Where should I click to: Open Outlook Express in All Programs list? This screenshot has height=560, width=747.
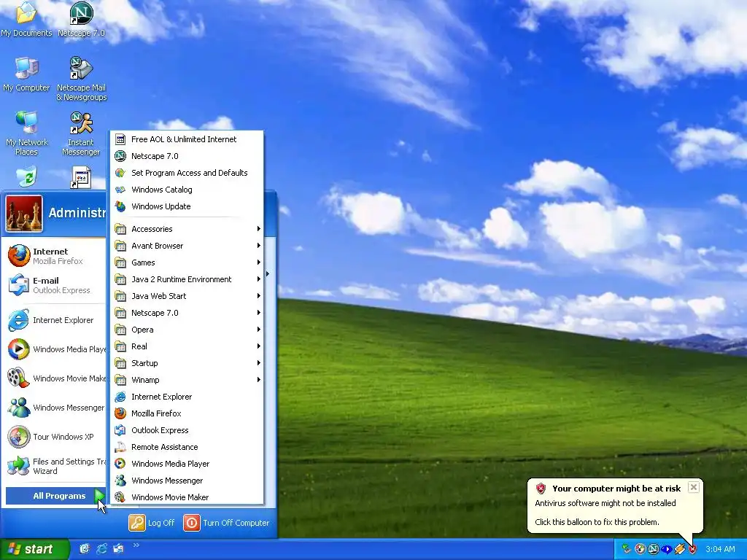(187, 430)
